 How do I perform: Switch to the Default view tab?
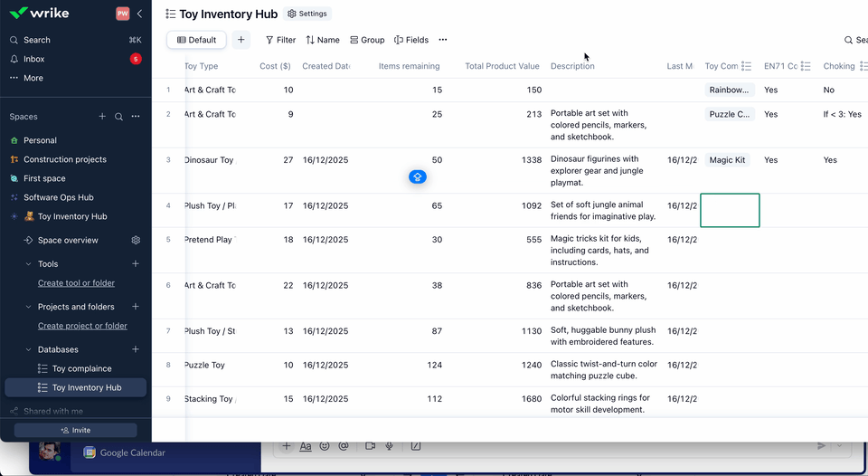point(196,40)
